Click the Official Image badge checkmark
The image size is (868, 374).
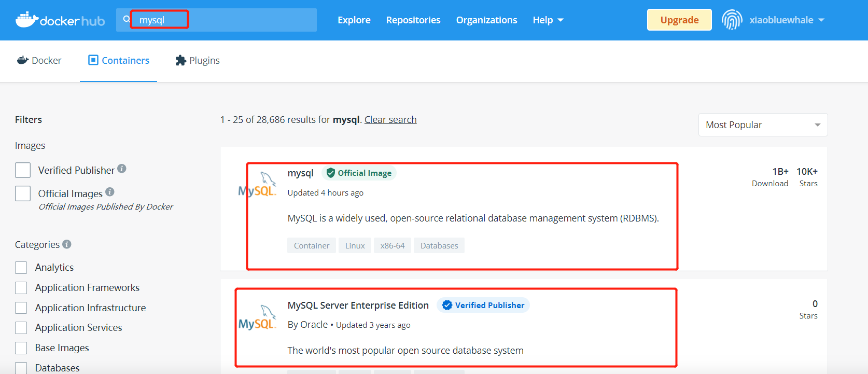click(x=331, y=173)
